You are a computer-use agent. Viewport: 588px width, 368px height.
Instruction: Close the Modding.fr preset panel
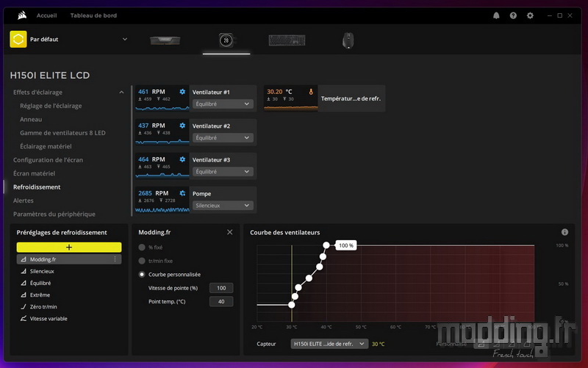[x=230, y=232]
